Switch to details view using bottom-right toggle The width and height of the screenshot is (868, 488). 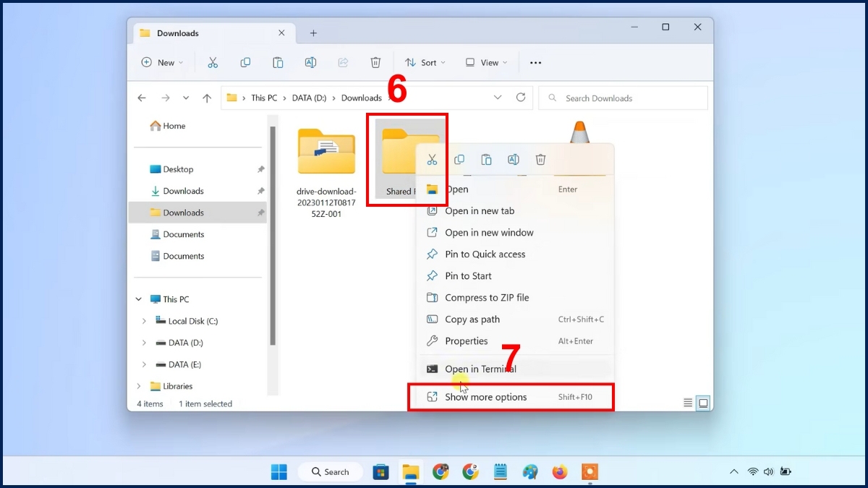687,403
